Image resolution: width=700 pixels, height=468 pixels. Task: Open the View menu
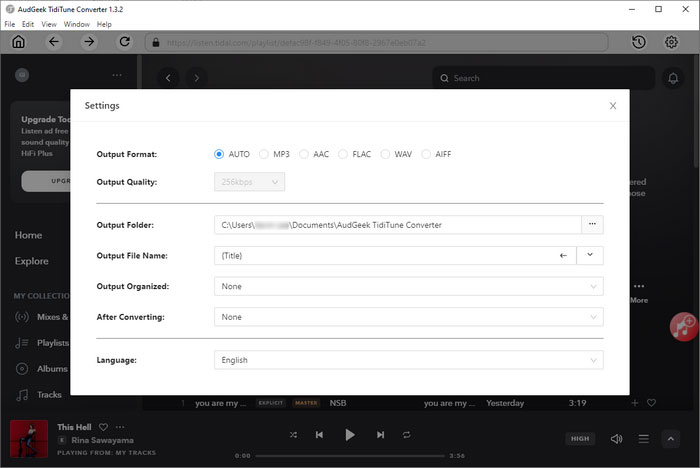(49, 24)
